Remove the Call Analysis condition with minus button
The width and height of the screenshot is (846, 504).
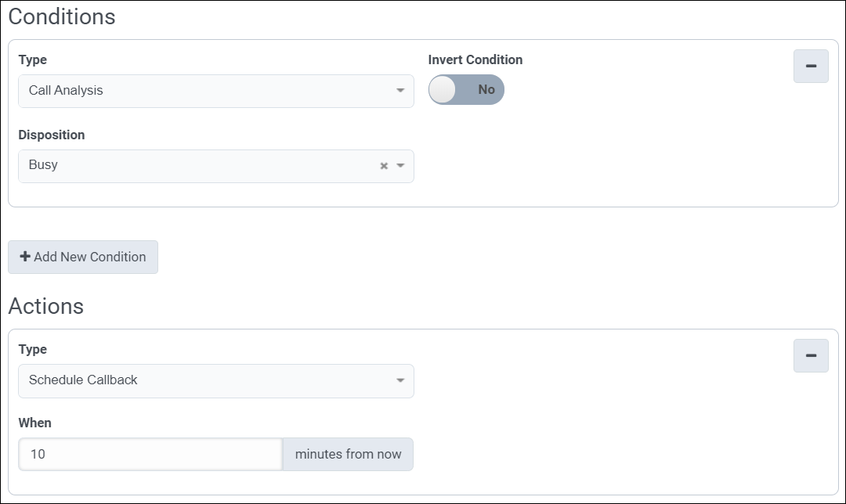pyautogui.click(x=811, y=67)
